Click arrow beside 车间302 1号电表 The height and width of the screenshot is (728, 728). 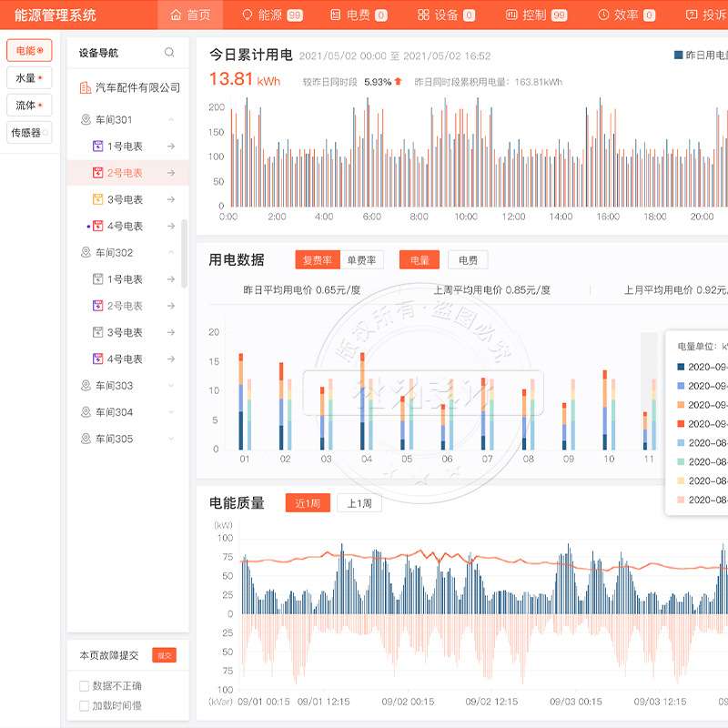171,279
